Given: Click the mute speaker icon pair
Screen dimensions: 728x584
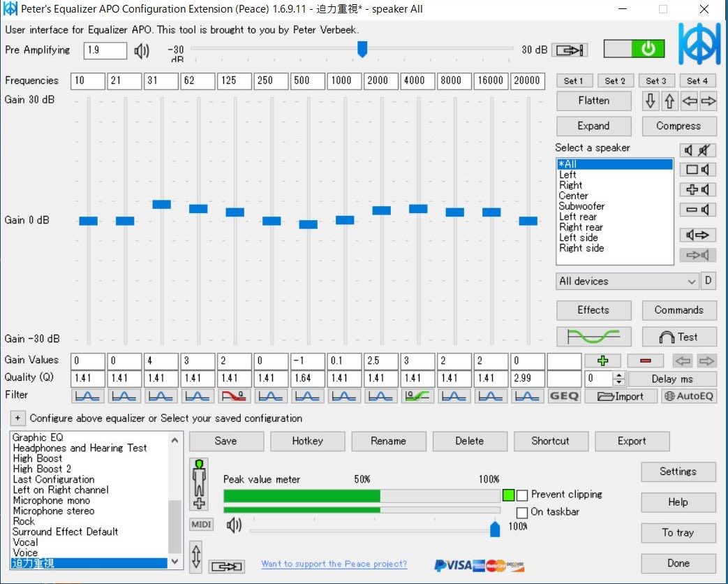Looking at the screenshot, I should pyautogui.click(x=697, y=150).
